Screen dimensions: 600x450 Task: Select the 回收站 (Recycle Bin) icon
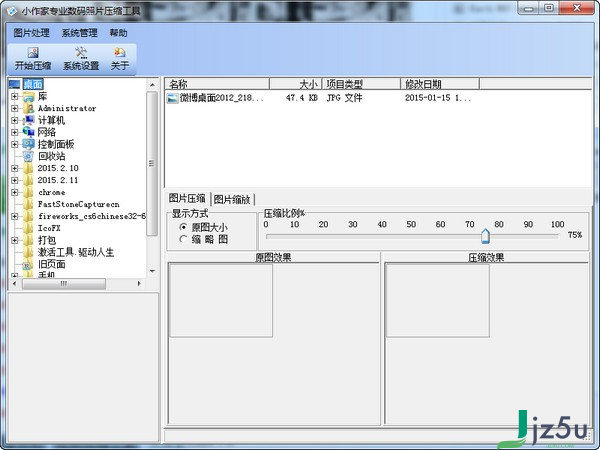(28, 156)
